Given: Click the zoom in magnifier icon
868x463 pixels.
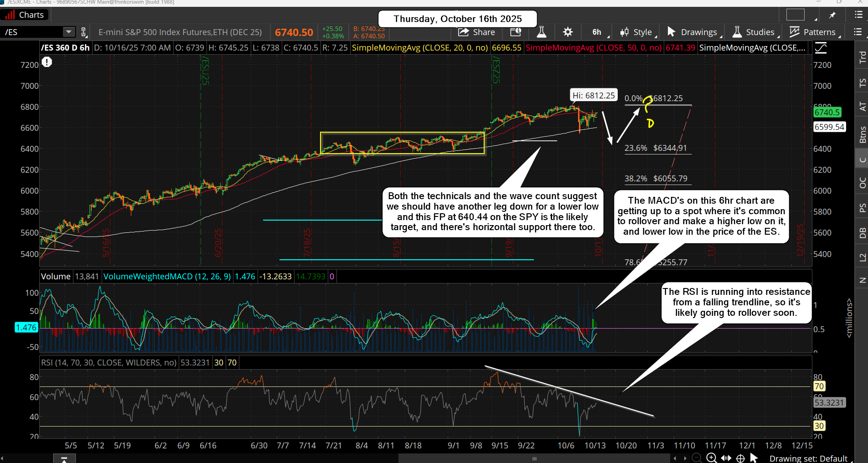Looking at the screenshot, I should (x=711, y=458).
